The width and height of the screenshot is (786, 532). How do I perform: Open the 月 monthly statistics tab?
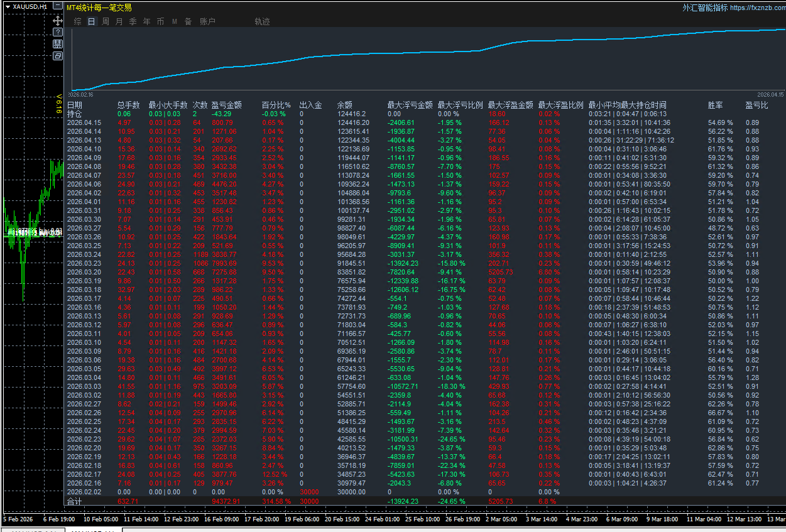click(119, 21)
